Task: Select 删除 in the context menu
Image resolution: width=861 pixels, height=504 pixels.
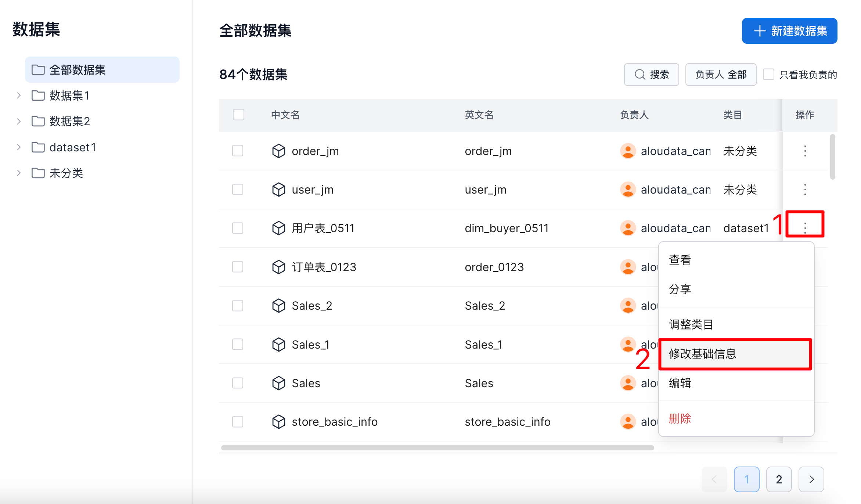Action: click(x=680, y=418)
